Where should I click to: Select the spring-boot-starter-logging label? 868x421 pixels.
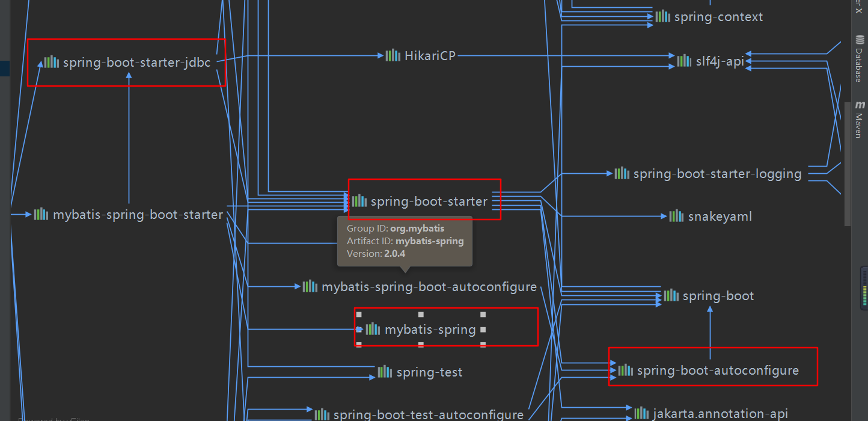tap(718, 174)
